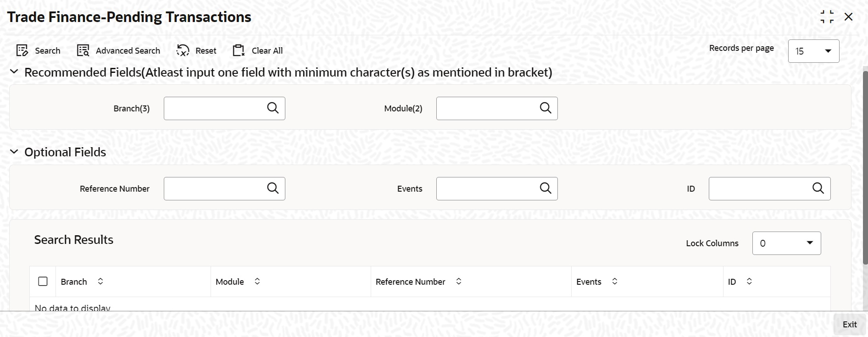
Task: Collapse the Optional Fields section
Action: (x=14, y=152)
